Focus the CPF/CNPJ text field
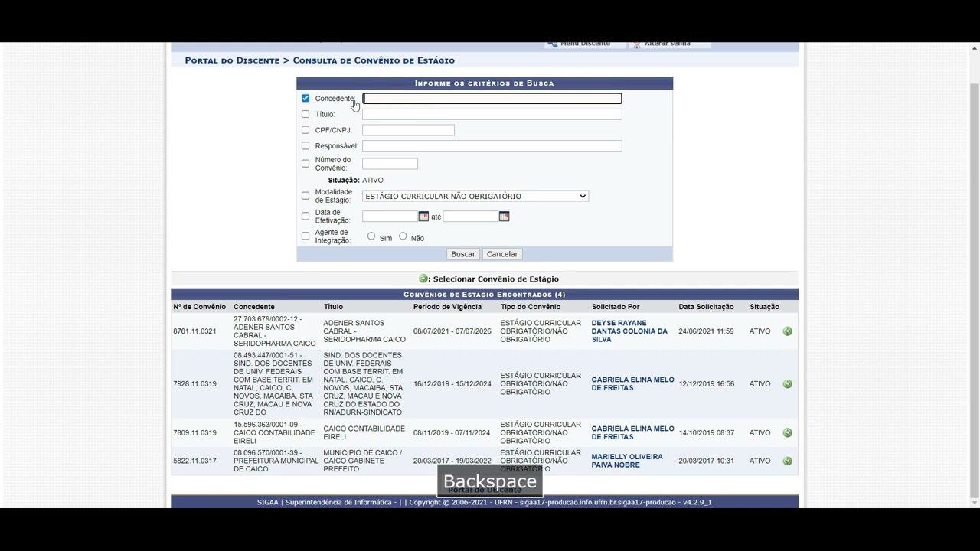This screenshot has width=980, height=551. tap(408, 130)
